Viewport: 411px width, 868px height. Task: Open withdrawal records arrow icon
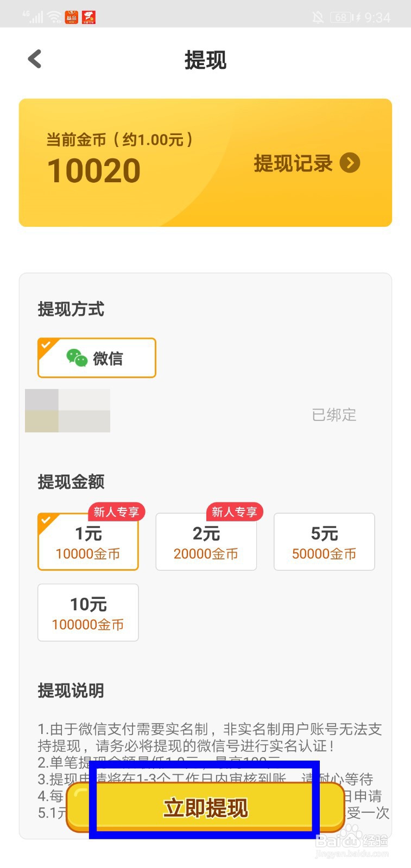(x=350, y=163)
